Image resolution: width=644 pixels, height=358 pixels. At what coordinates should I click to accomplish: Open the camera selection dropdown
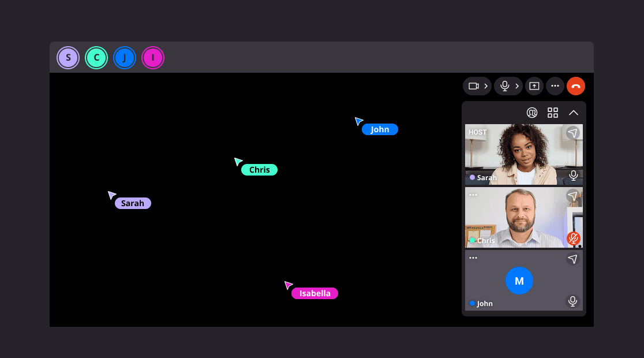(485, 85)
